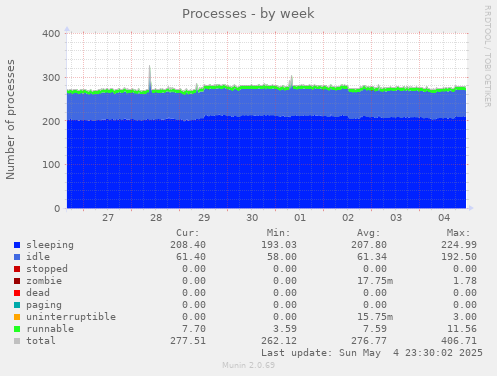Click the 'Munin 2.0.69' footer text
Screen dimensions: 497x376
(248, 365)
